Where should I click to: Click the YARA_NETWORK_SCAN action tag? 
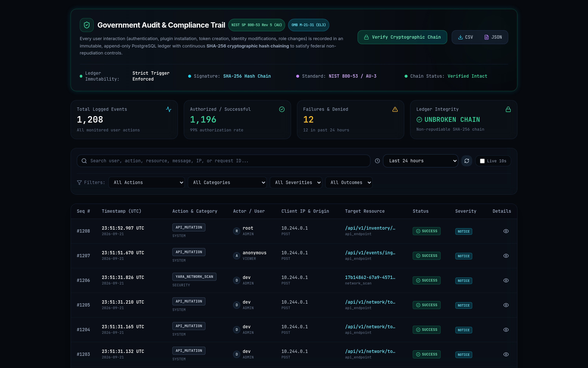pyautogui.click(x=194, y=277)
